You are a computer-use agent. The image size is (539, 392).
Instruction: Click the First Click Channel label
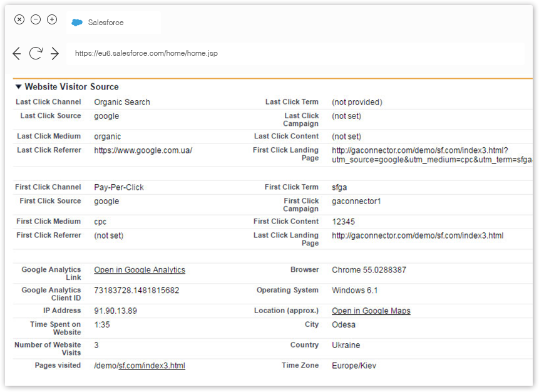tap(48, 187)
